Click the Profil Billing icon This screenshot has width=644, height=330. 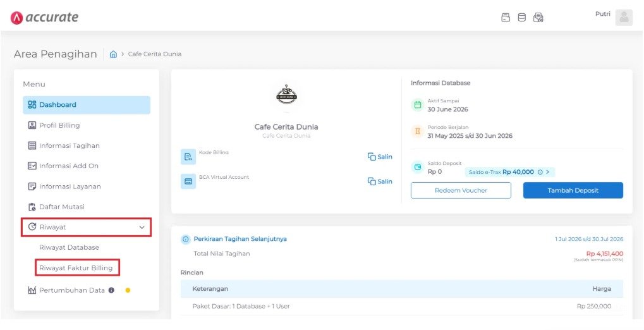[32, 125]
